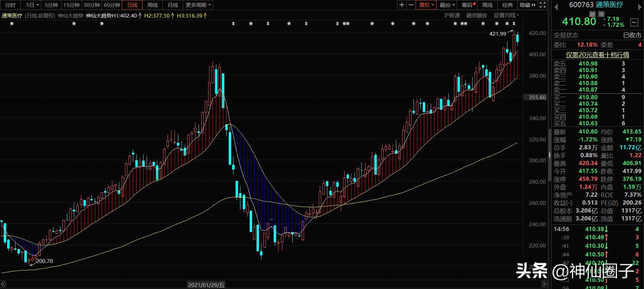Switch to the 5分钟 tab
Screen dimensions: 644x289
tap(51, 5)
